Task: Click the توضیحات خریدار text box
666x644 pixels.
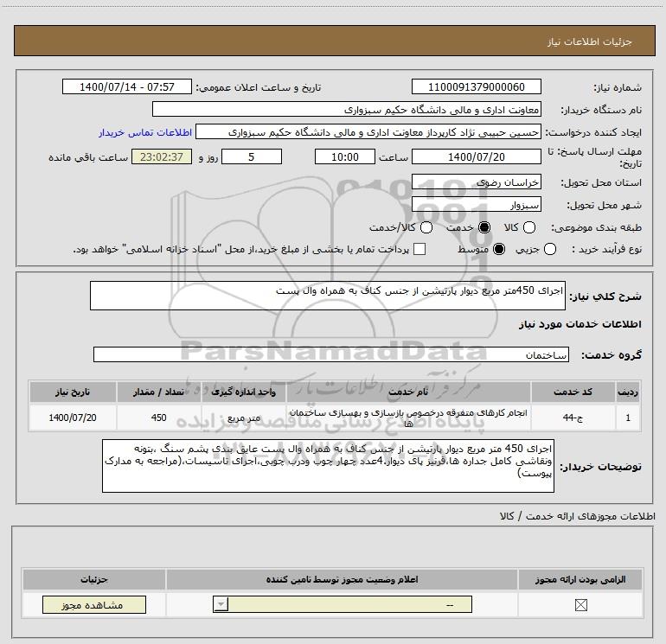Action: click(x=328, y=466)
